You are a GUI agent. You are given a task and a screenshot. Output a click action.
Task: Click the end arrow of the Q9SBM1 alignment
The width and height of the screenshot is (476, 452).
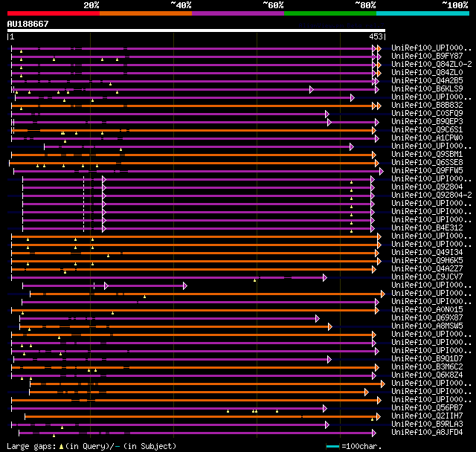[373, 155]
